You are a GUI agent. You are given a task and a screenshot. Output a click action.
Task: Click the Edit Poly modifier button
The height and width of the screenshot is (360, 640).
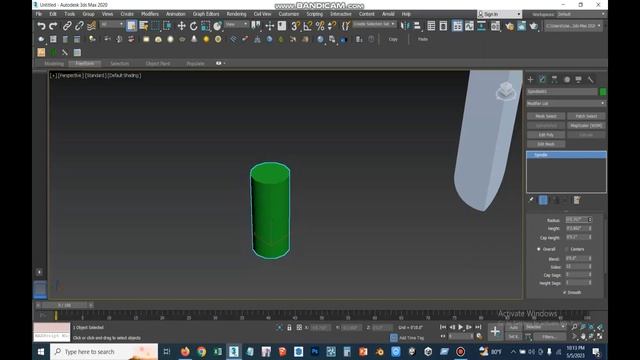(x=546, y=135)
